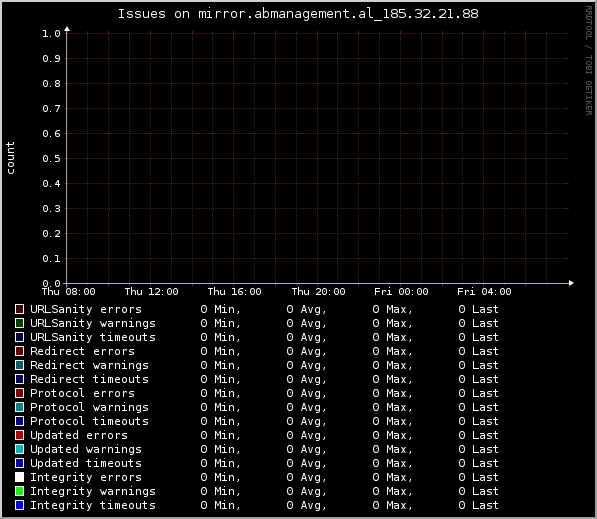Click the Redirect errors legend swatch
This screenshot has width=597, height=519.
19,351
